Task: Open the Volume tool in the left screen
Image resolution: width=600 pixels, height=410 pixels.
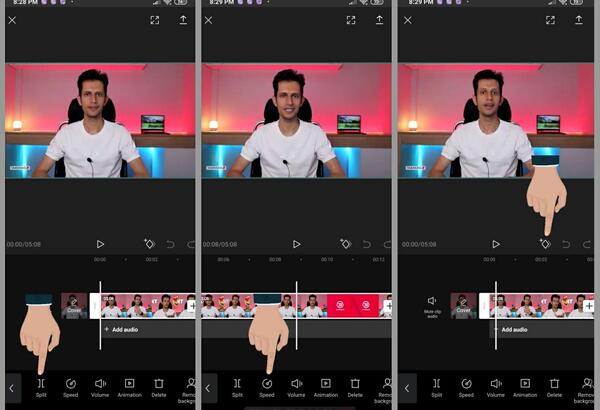Action: coord(100,387)
